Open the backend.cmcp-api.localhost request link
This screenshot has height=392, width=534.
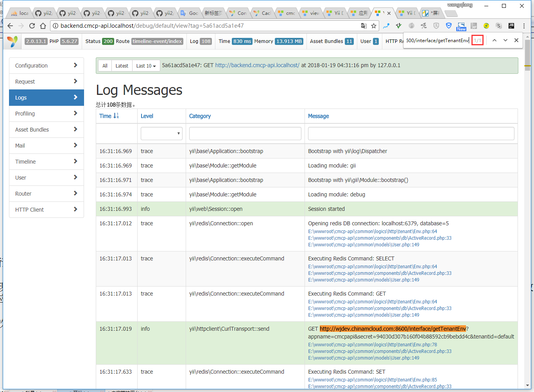tap(257, 65)
